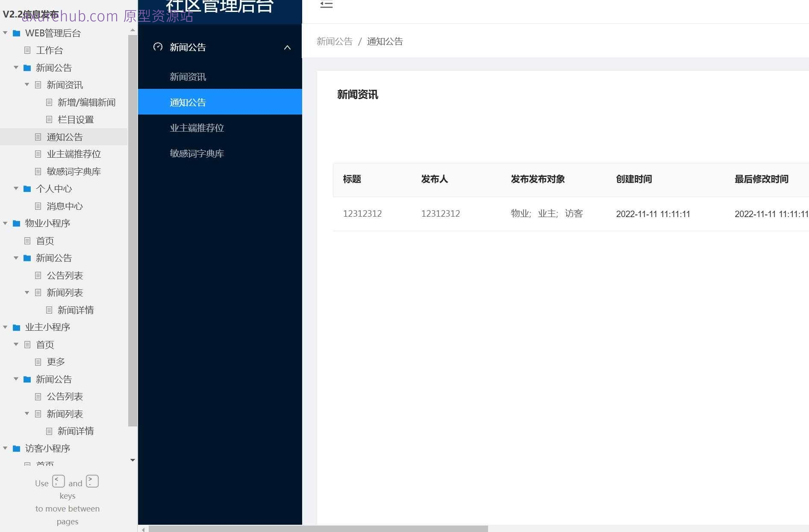Click the page icon next to 工作台
Image resolution: width=809 pixels, height=532 pixels.
(x=28, y=50)
